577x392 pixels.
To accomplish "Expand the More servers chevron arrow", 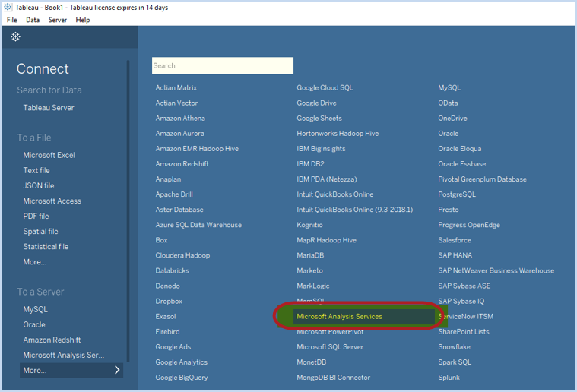I will point(117,370).
